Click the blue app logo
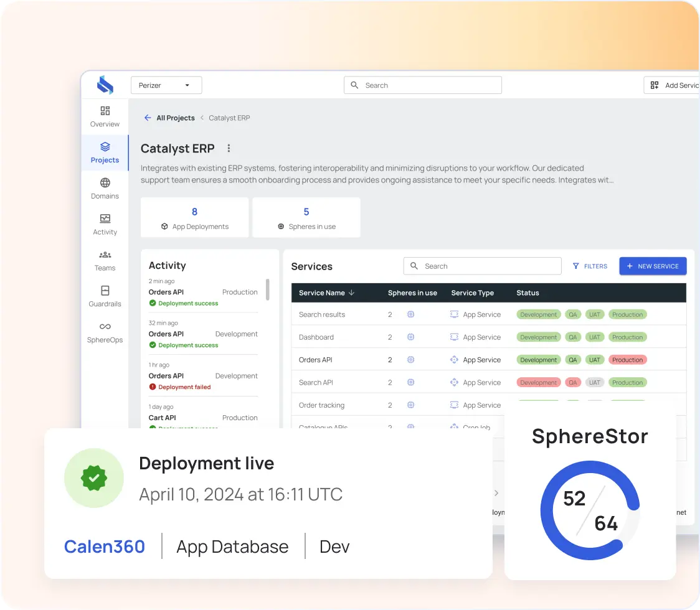 coord(105,85)
